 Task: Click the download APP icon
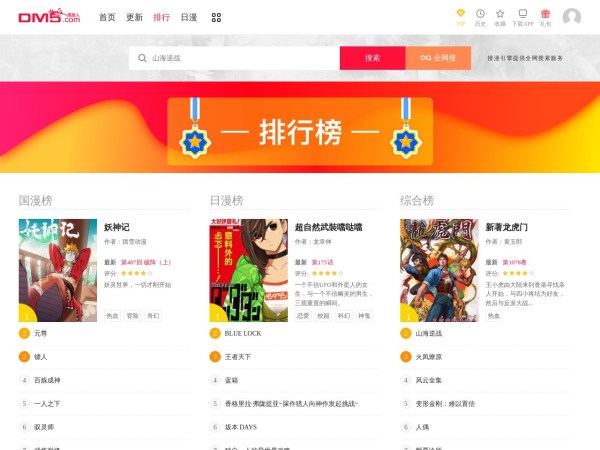(522, 16)
